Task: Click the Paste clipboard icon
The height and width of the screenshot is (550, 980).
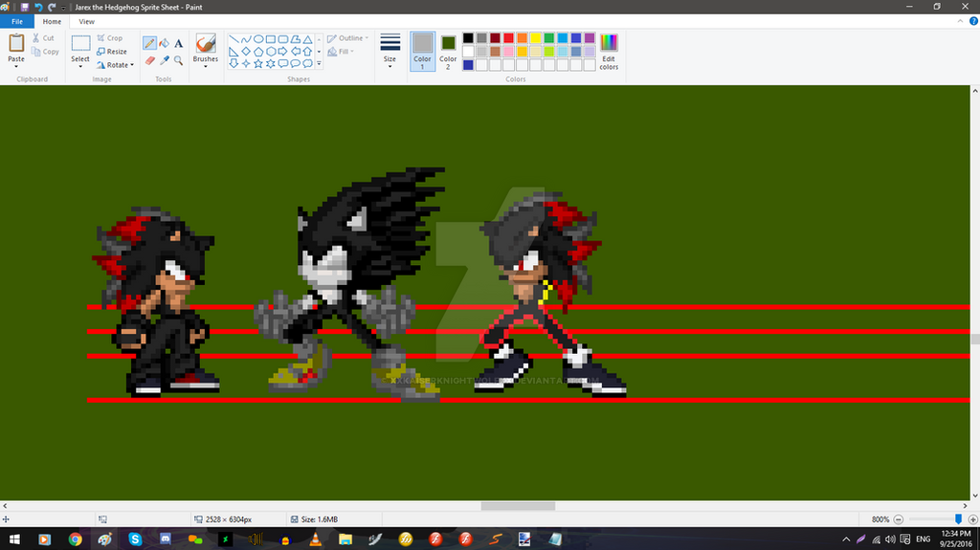Action: (x=16, y=43)
